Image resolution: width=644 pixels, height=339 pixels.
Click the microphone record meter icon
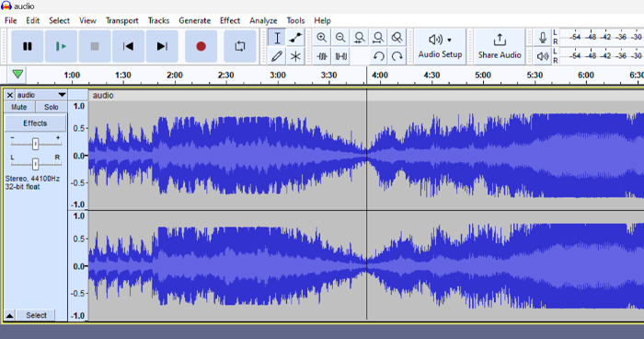(x=543, y=38)
